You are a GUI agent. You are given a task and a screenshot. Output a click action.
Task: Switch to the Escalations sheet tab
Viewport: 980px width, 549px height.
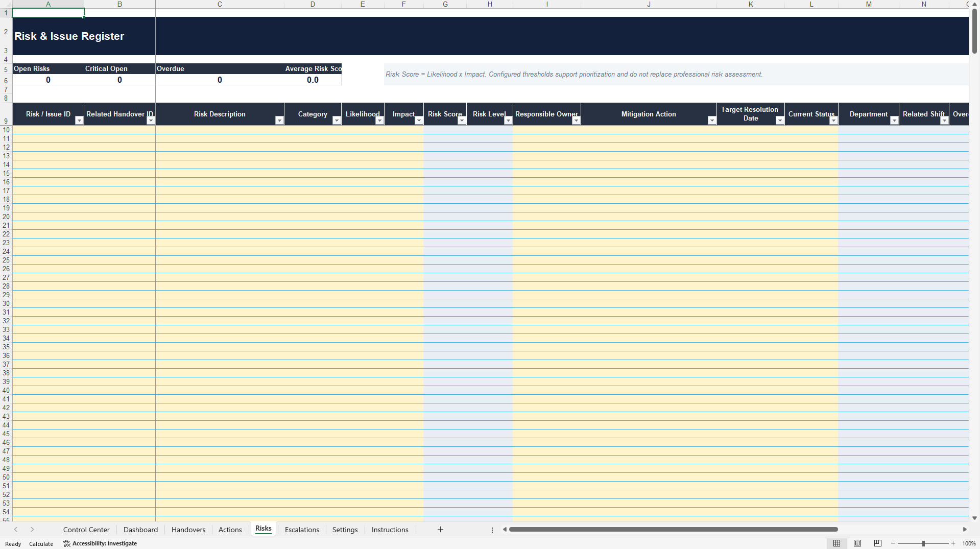point(302,530)
